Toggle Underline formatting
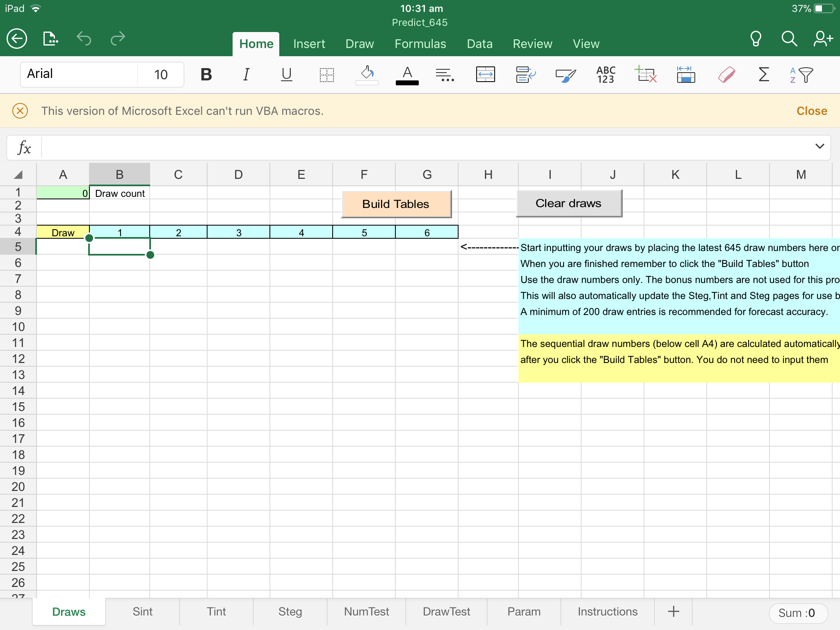This screenshot has height=630, width=840. (x=286, y=75)
